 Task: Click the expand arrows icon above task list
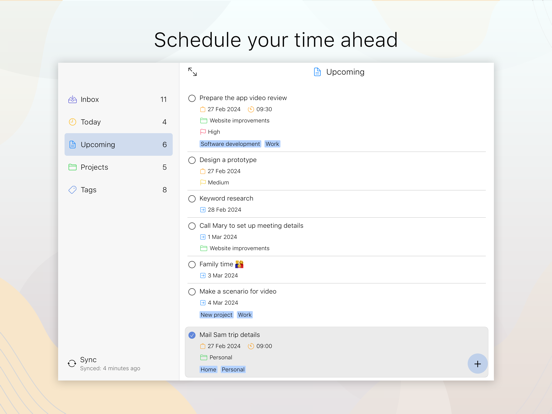click(192, 72)
